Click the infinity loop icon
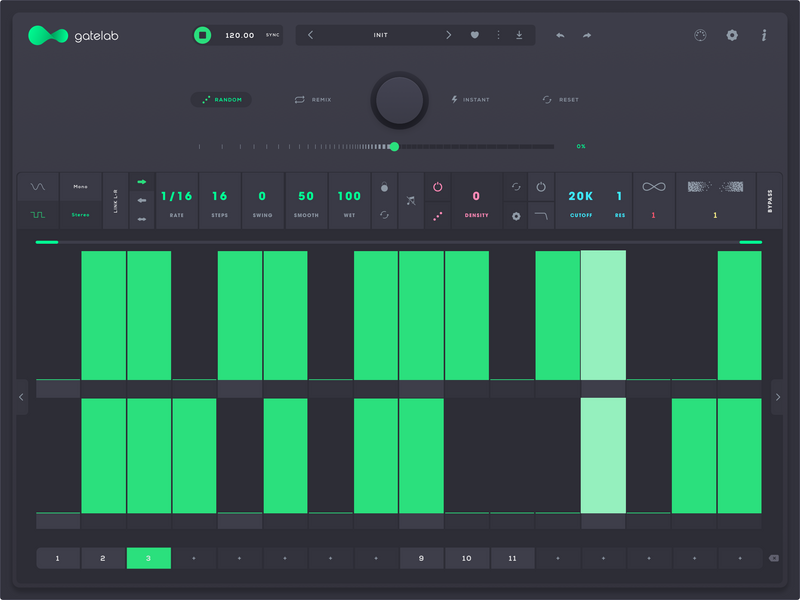The image size is (800, 600). tap(654, 186)
